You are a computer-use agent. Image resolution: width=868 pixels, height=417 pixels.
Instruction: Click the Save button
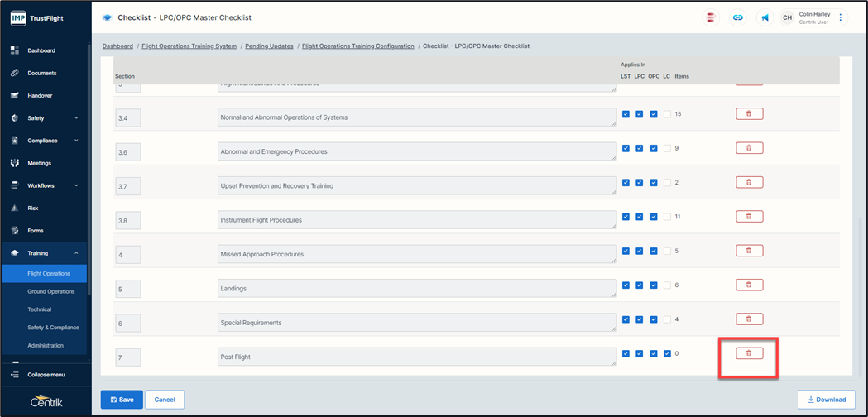point(122,400)
